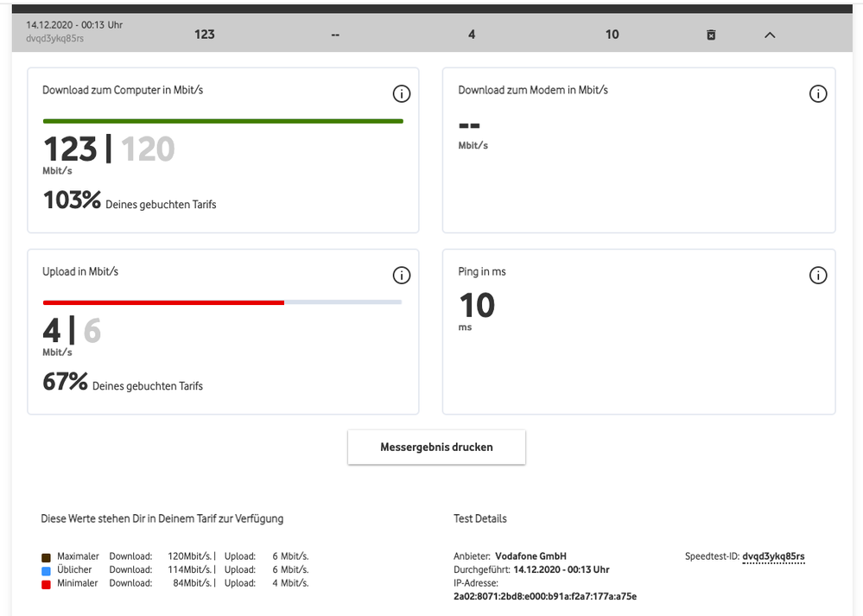Click the Speedtest-ID link dvqd3ykq85rs
The height and width of the screenshot is (616, 863).
point(773,556)
